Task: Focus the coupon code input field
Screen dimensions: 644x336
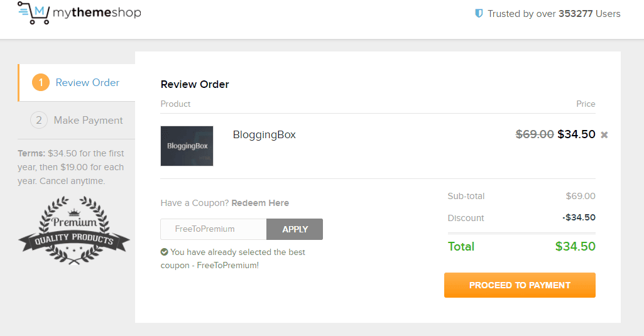Action: coord(214,229)
